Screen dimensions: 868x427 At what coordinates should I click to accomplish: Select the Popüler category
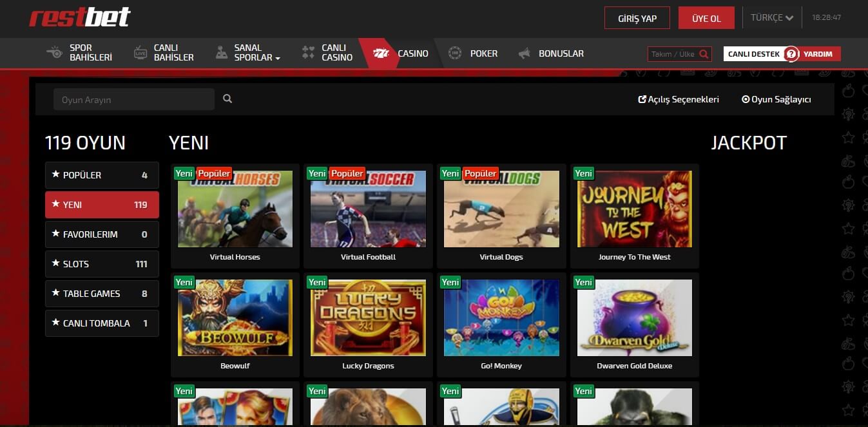coord(102,175)
